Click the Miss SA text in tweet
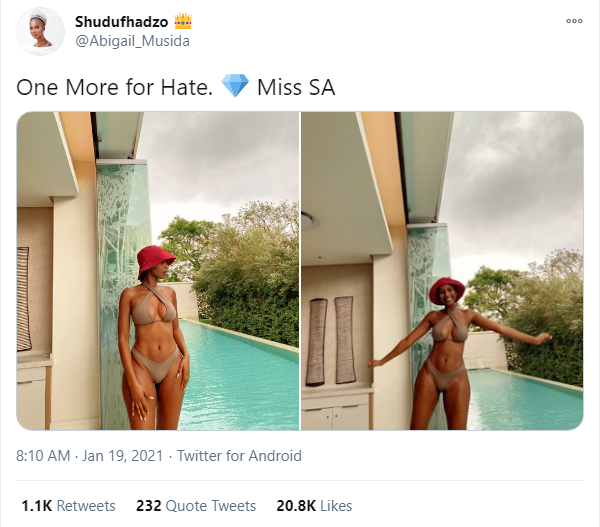The width and height of the screenshot is (600, 527). (x=296, y=87)
